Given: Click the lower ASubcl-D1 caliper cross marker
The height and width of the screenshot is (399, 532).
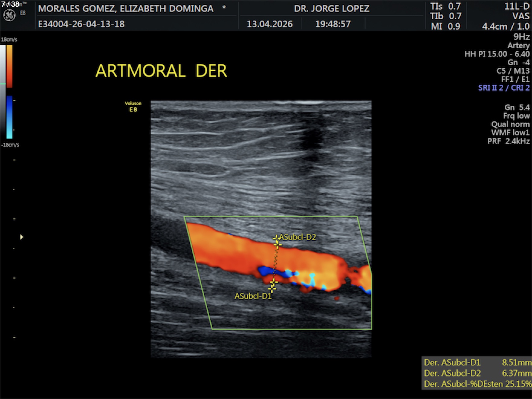Looking at the screenshot, I should click(273, 285).
